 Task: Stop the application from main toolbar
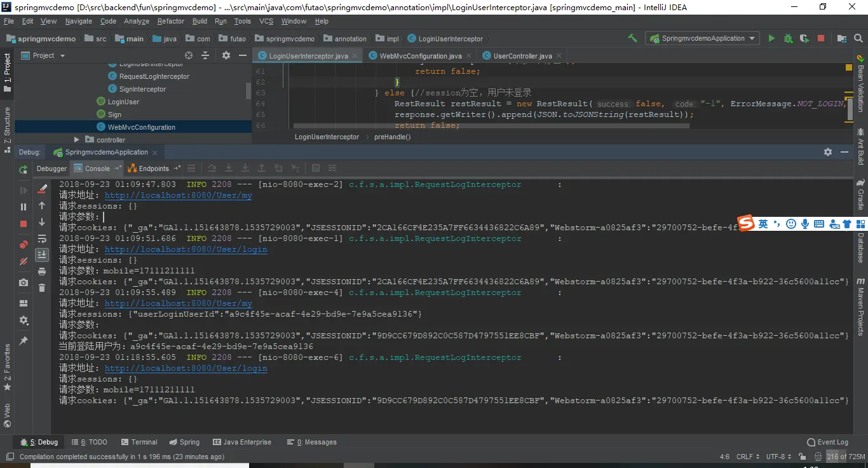[x=820, y=38]
